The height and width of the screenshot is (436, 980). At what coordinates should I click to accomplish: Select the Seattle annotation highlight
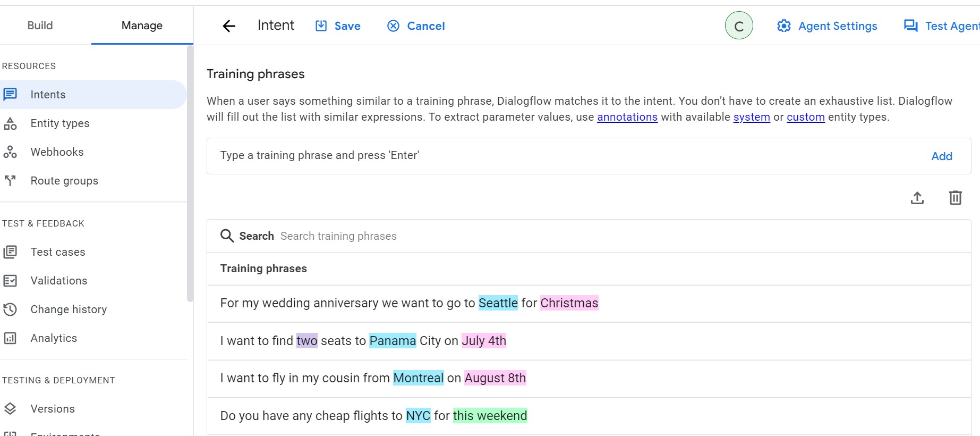click(x=498, y=303)
